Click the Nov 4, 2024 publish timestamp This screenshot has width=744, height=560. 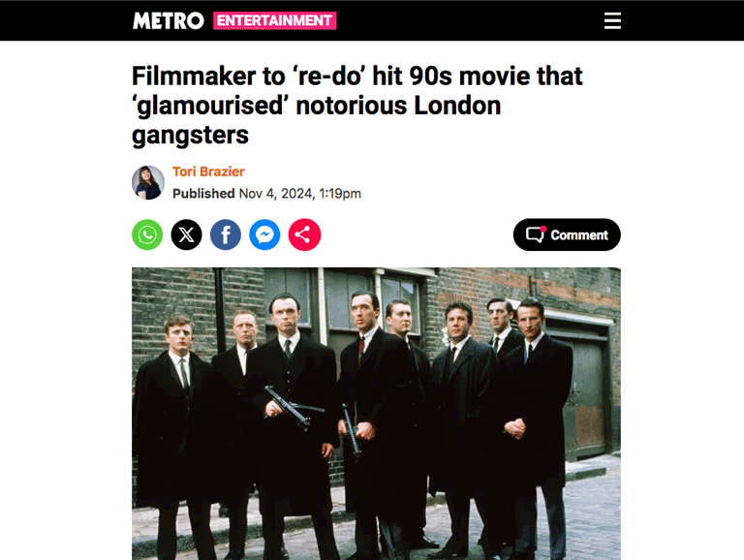300,194
